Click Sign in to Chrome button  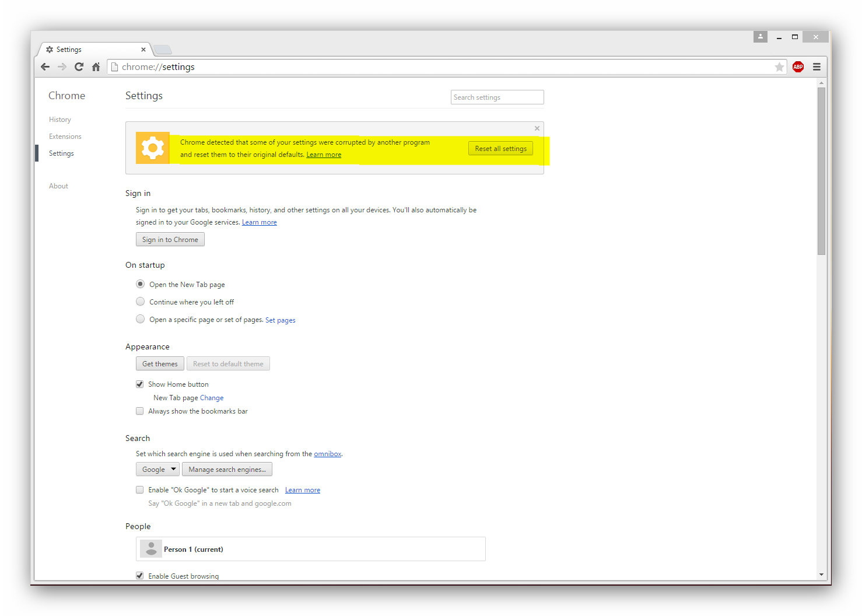click(x=170, y=239)
